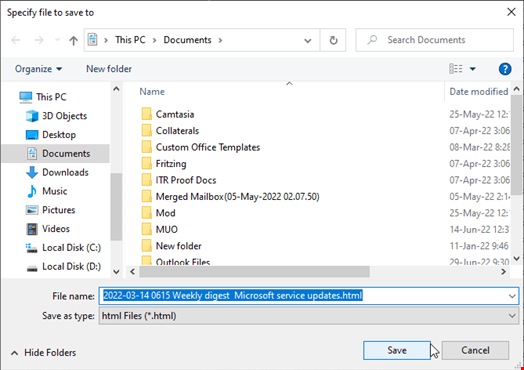Open Help with the question mark icon
The width and height of the screenshot is (524, 370).
pyautogui.click(x=505, y=69)
